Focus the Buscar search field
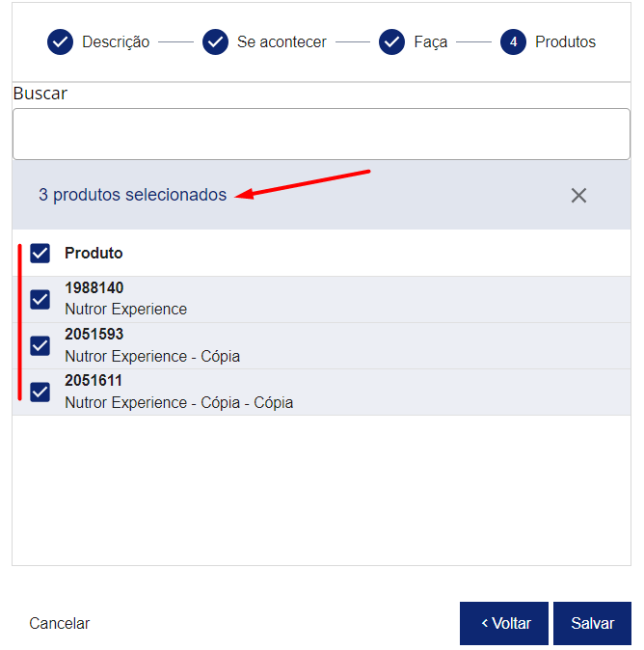 coord(322,134)
